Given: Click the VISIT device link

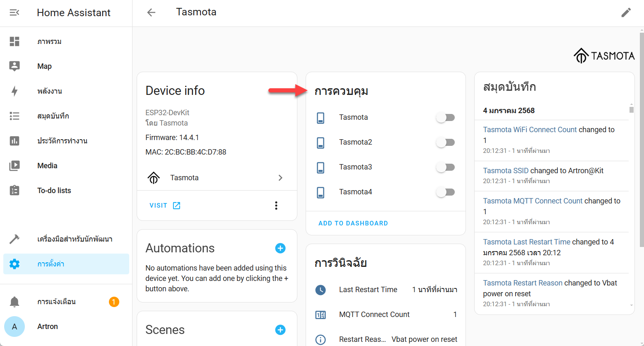Looking at the screenshot, I should click(x=165, y=206).
